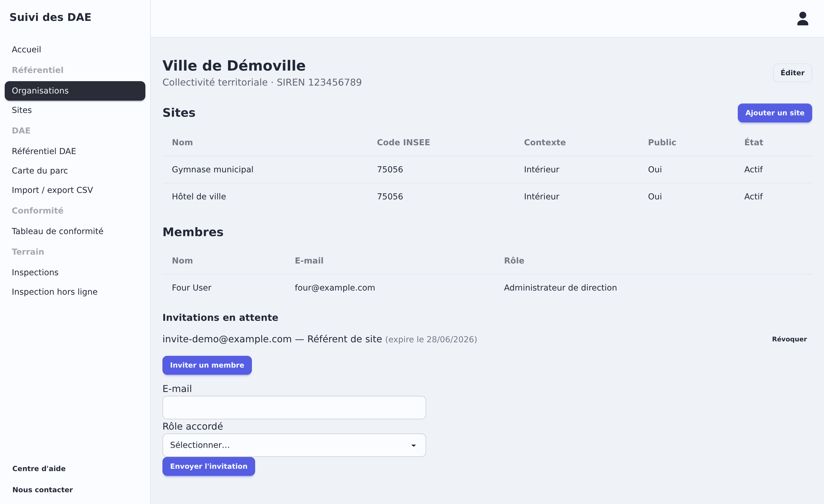Click Invitations en attente heading

pos(220,318)
